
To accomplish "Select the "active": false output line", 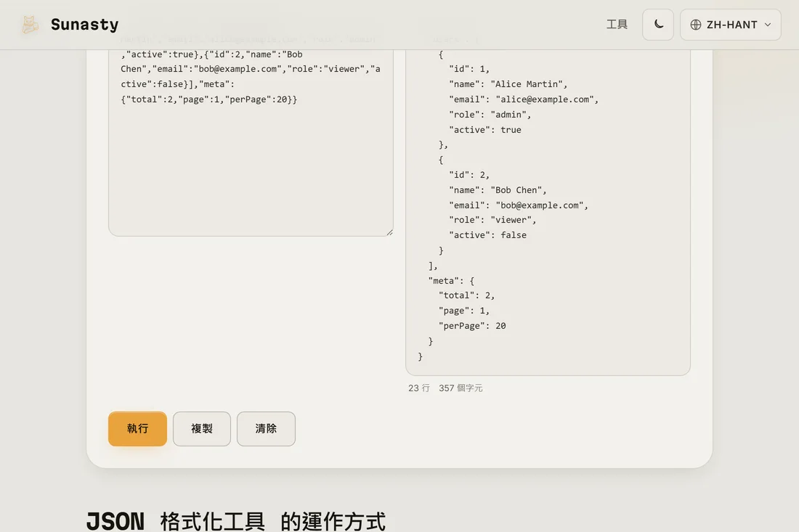I will [487, 235].
